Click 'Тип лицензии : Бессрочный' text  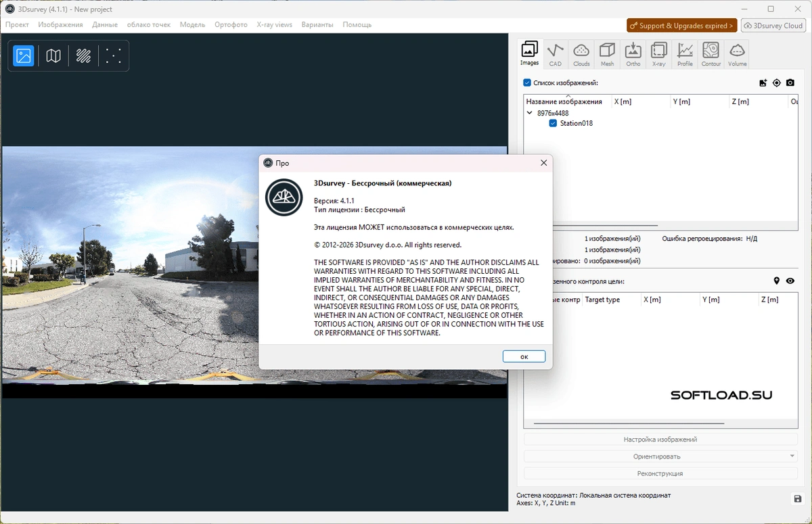[x=359, y=210]
